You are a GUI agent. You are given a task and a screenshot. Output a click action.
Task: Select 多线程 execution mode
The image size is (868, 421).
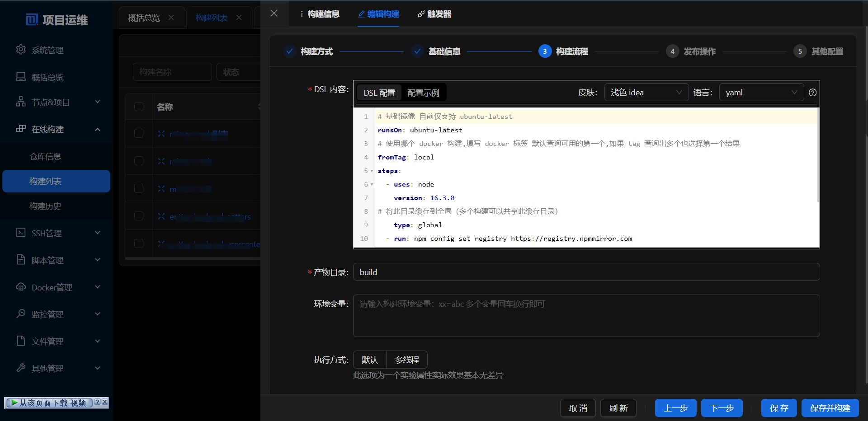407,360
